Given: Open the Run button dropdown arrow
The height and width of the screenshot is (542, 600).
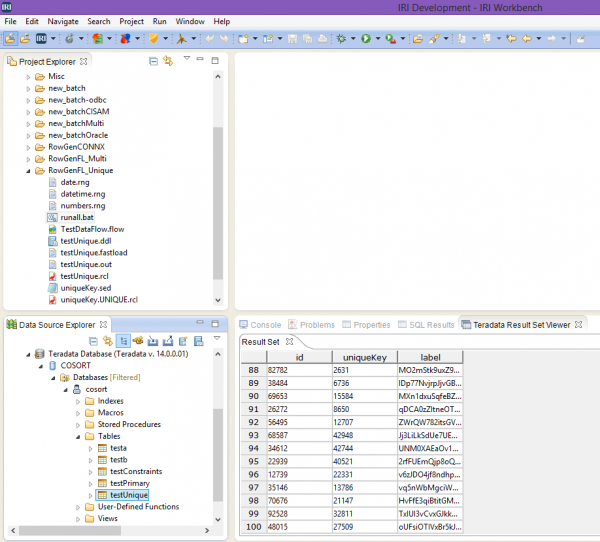Looking at the screenshot, I should (x=378, y=38).
